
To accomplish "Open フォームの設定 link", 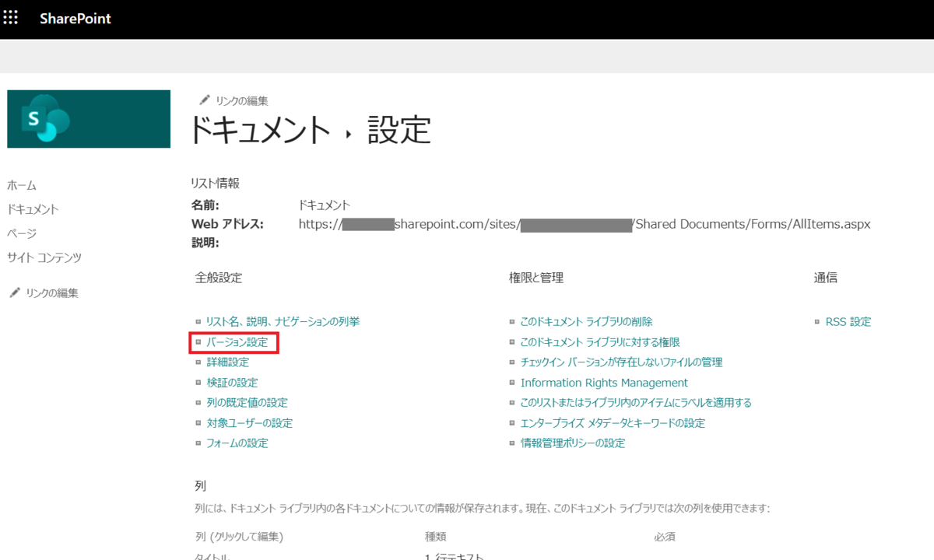I will [237, 443].
